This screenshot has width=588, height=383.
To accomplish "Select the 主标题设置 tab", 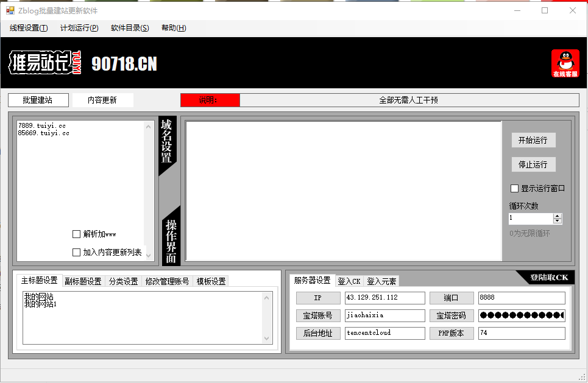I will [39, 280].
